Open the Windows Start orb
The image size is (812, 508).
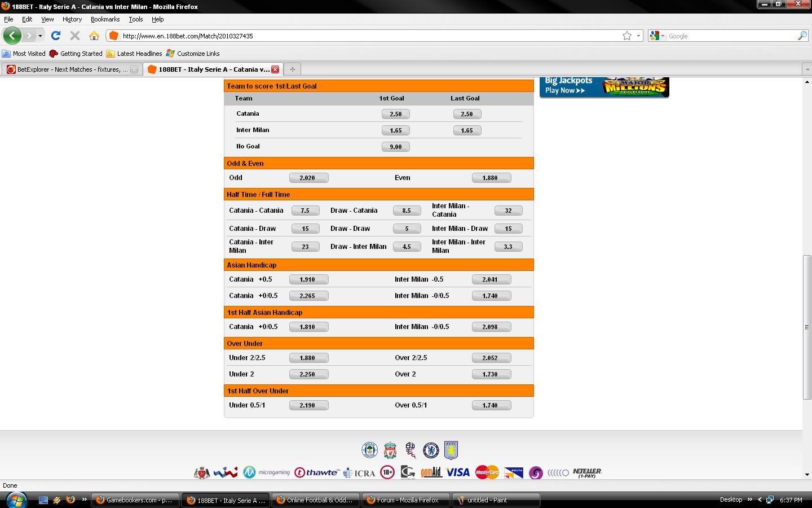(16, 500)
